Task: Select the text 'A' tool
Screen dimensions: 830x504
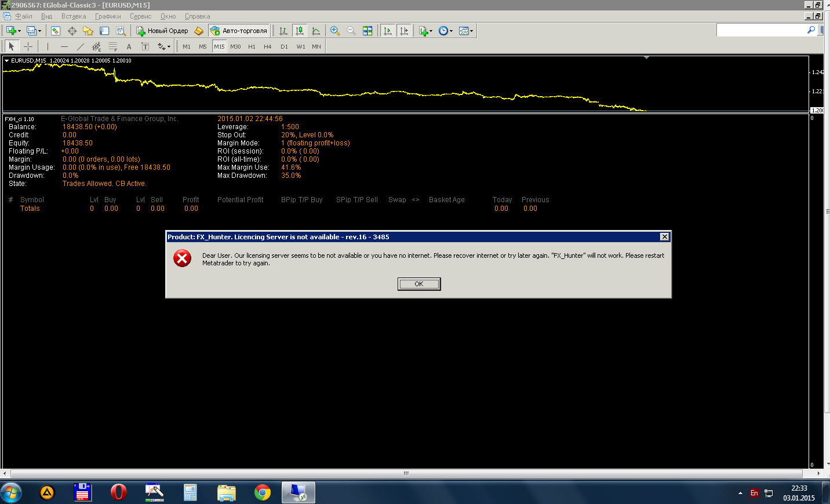Action: click(x=129, y=46)
